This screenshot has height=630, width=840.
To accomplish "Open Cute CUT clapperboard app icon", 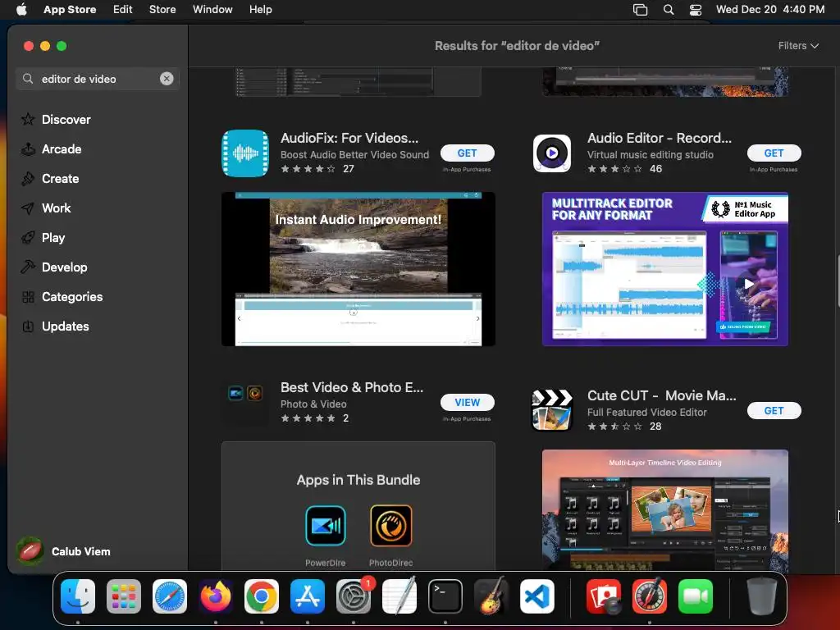I will [552, 410].
